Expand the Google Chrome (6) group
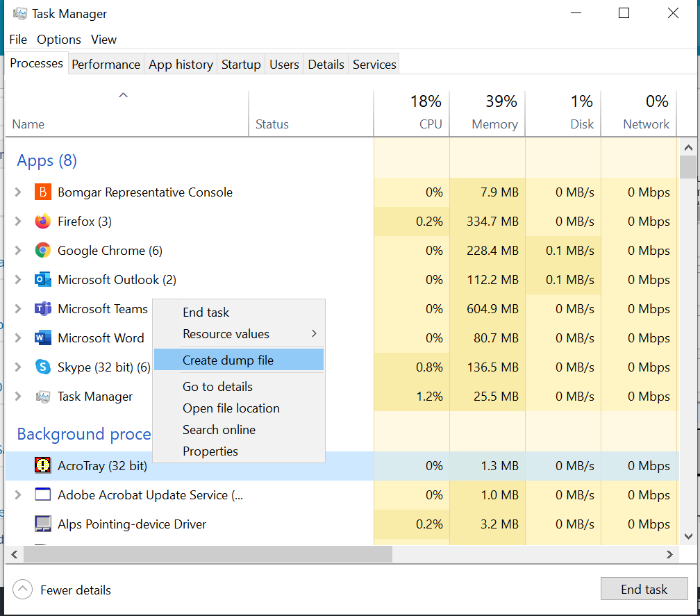Image resolution: width=700 pixels, height=616 pixels. click(x=18, y=251)
